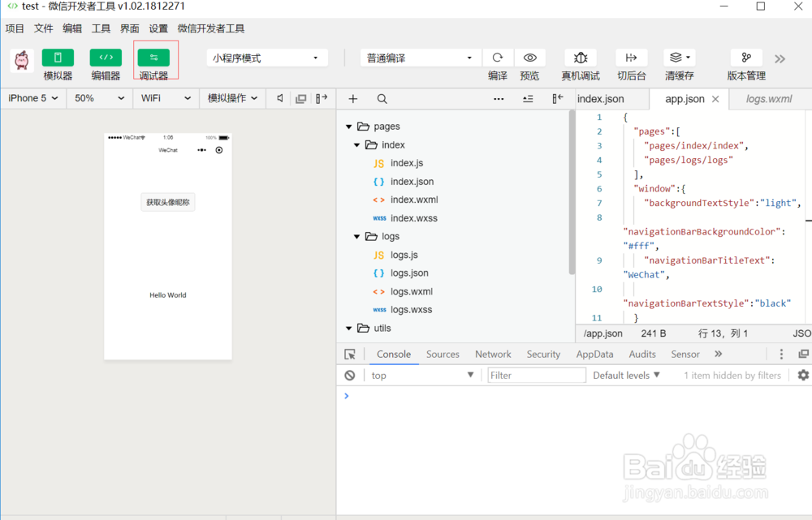Click the simulator dock position icon
The image size is (812, 520).
coord(322,98)
